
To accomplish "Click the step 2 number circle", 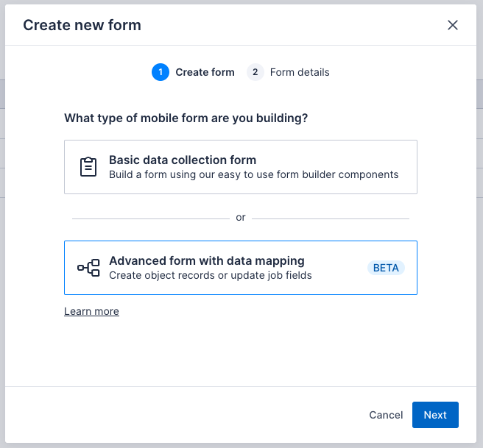I will 255,72.
